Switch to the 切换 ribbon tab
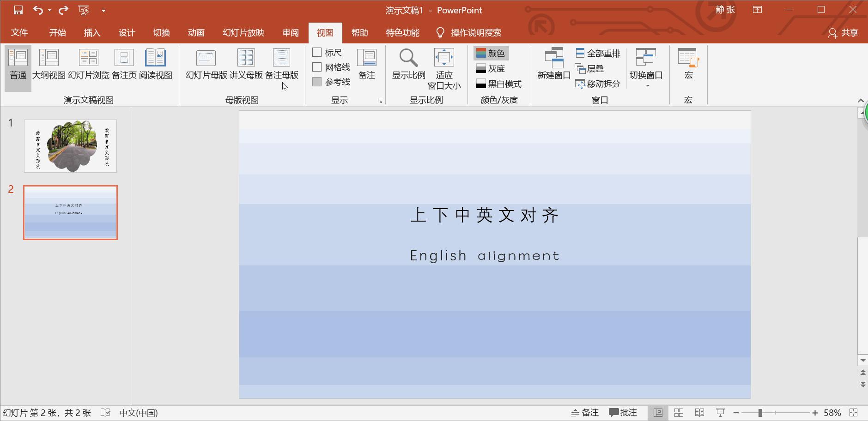Screen dimensions: 868x421 (x=161, y=32)
